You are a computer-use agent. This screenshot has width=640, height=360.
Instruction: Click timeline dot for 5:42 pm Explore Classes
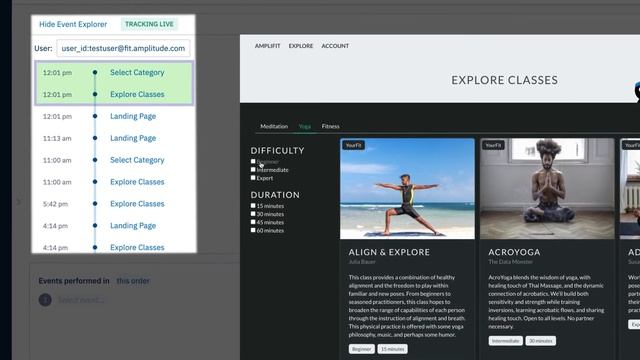point(95,204)
